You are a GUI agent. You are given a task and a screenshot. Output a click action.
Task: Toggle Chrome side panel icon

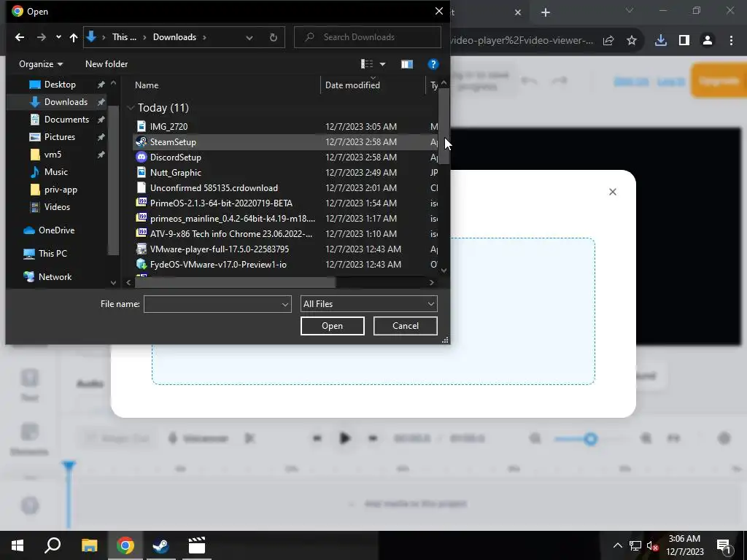[684, 41]
